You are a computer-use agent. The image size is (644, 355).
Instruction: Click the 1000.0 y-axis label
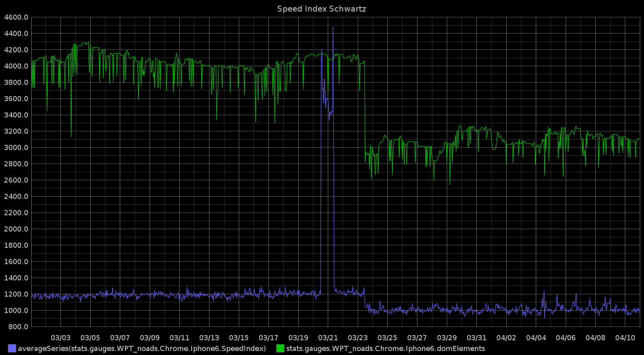tap(16, 311)
